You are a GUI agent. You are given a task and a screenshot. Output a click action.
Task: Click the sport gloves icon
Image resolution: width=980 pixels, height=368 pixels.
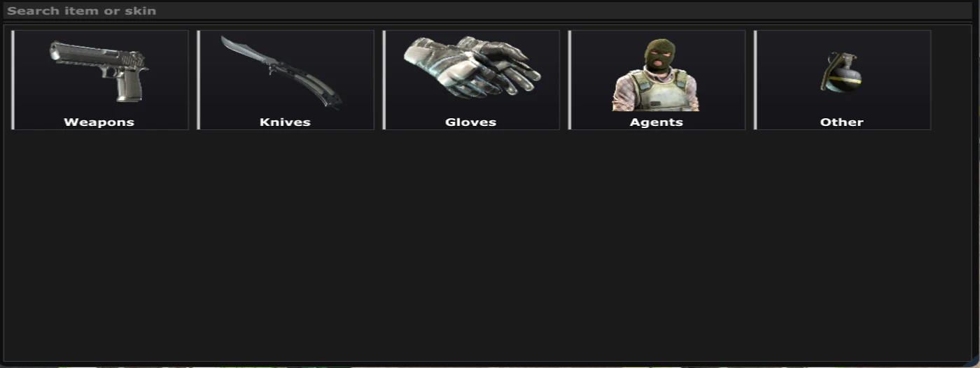472,67
